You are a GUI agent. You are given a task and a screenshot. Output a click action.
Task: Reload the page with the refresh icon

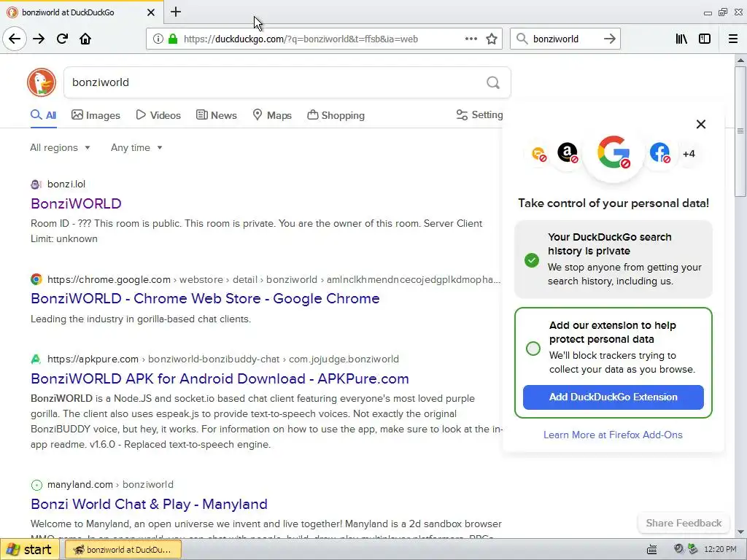click(x=62, y=39)
